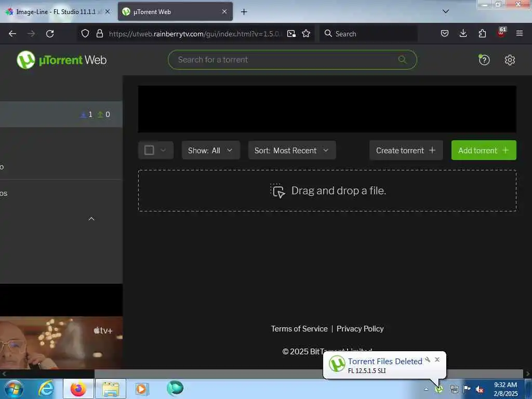Click the torrent search magnifier icon
532x399 pixels.
[x=402, y=60]
